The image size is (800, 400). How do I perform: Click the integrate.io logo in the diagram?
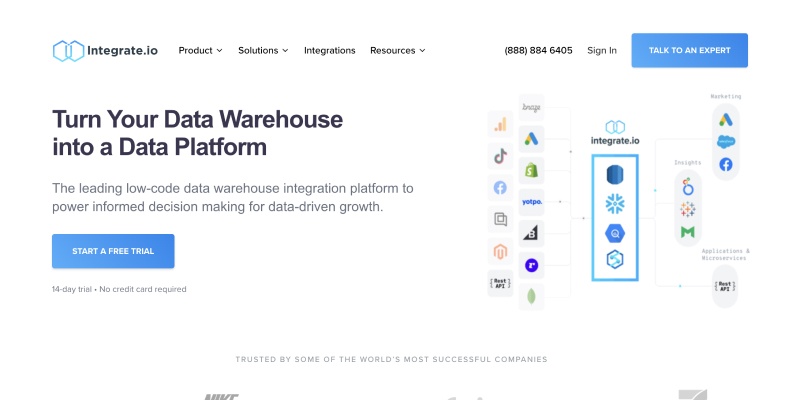615,133
